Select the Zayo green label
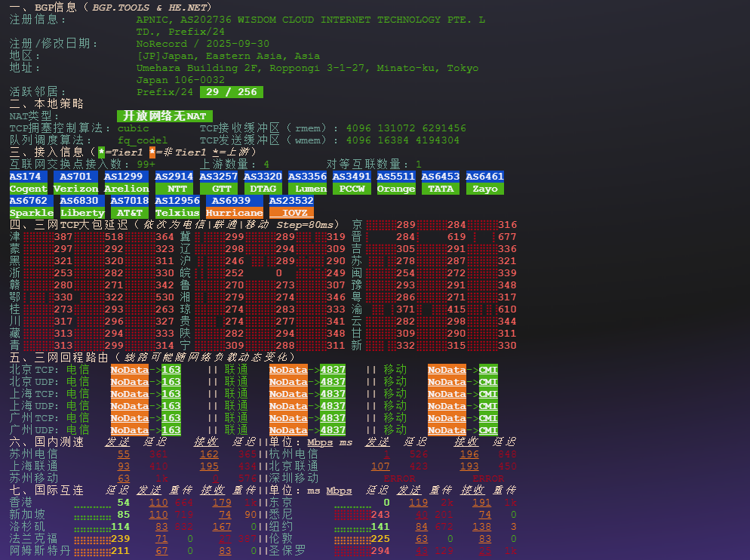This screenshot has width=750, height=560. 485,189
